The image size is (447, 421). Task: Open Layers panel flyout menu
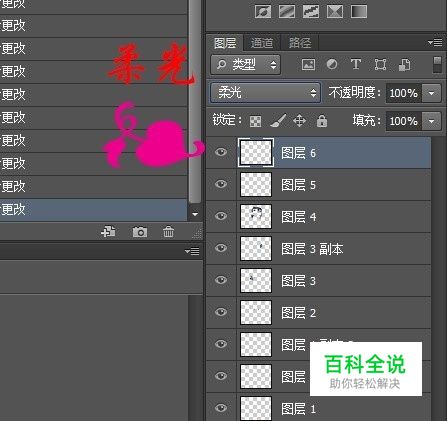click(x=435, y=43)
